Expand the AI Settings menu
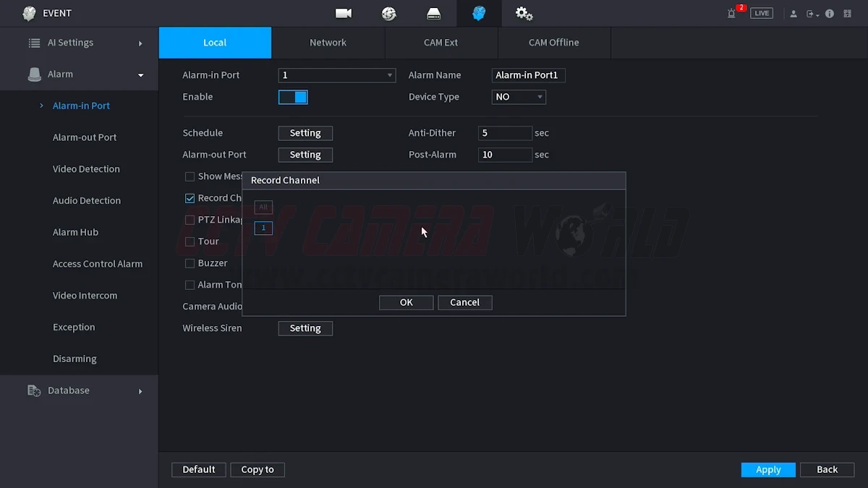 pyautogui.click(x=79, y=43)
